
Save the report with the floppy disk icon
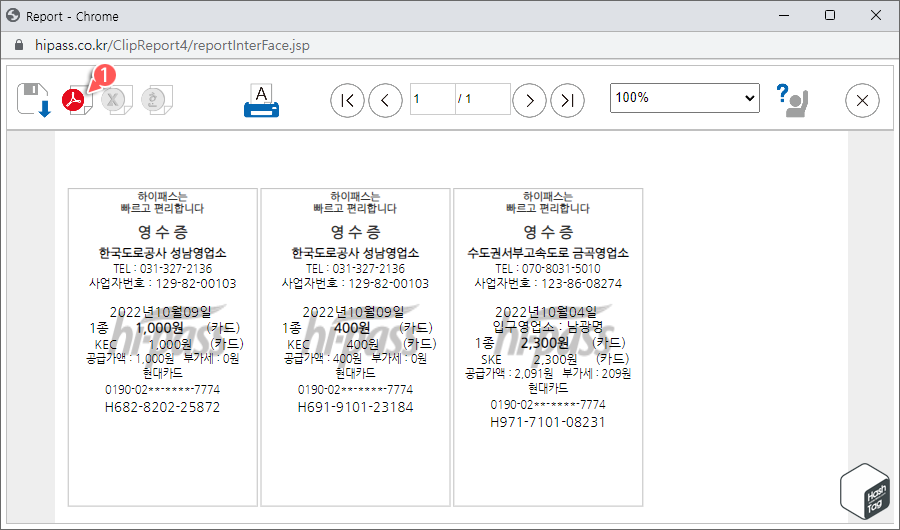[34, 100]
